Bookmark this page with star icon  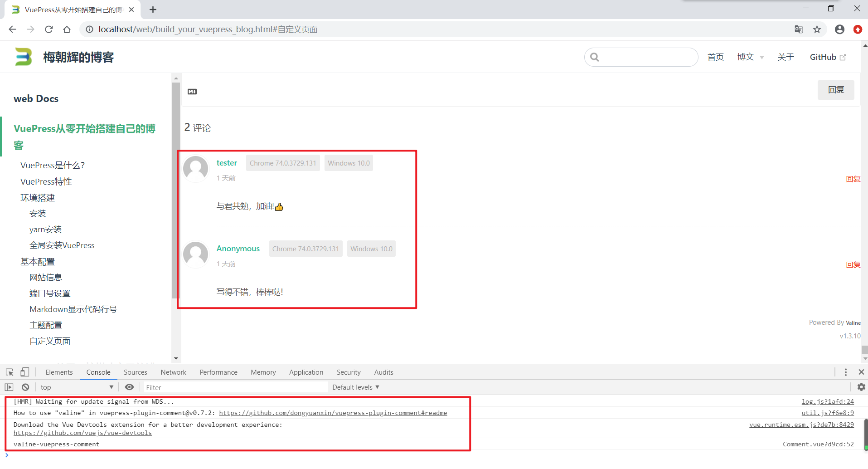tap(817, 29)
